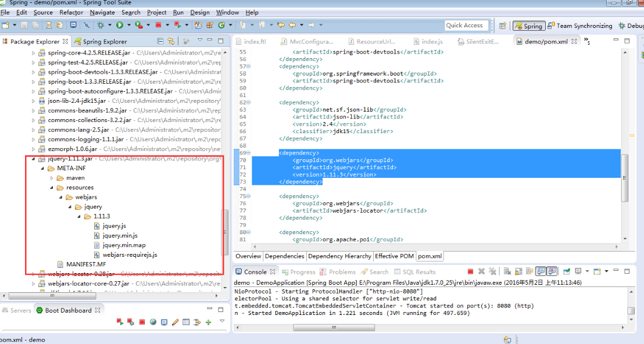Pin the Console view

click(567, 271)
